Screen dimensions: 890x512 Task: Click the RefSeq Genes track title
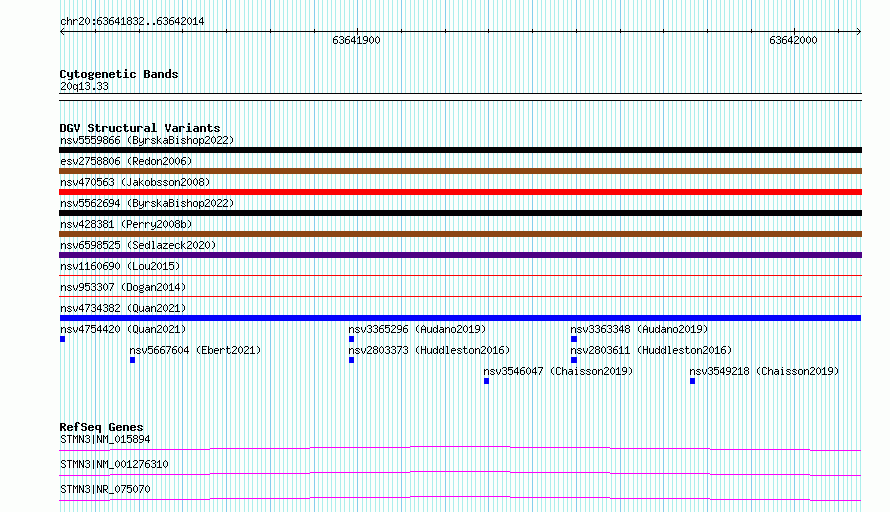click(101, 427)
